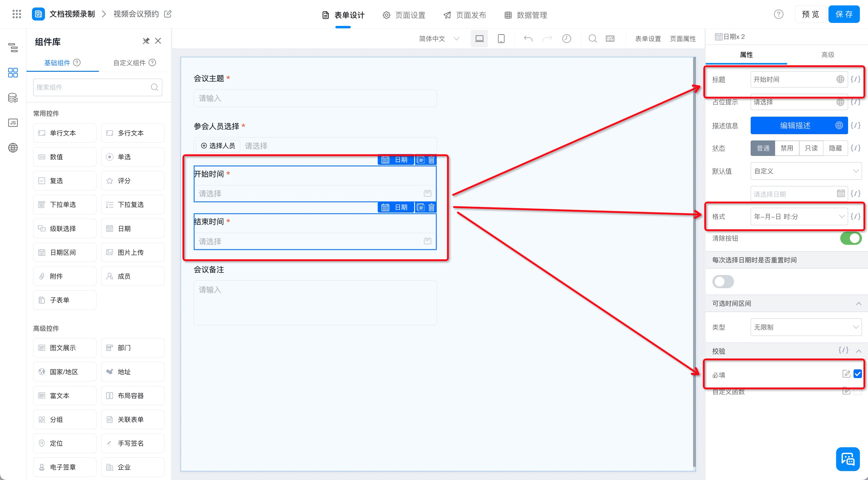Open history clock icon in toolbar
This screenshot has height=480, width=868.
pos(567,38)
